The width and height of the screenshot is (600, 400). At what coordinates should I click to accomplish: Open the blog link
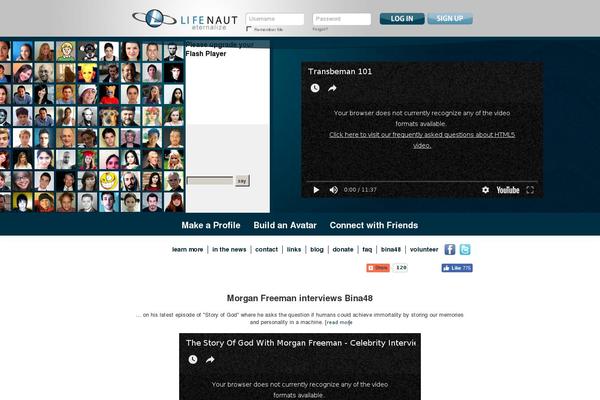click(x=317, y=250)
